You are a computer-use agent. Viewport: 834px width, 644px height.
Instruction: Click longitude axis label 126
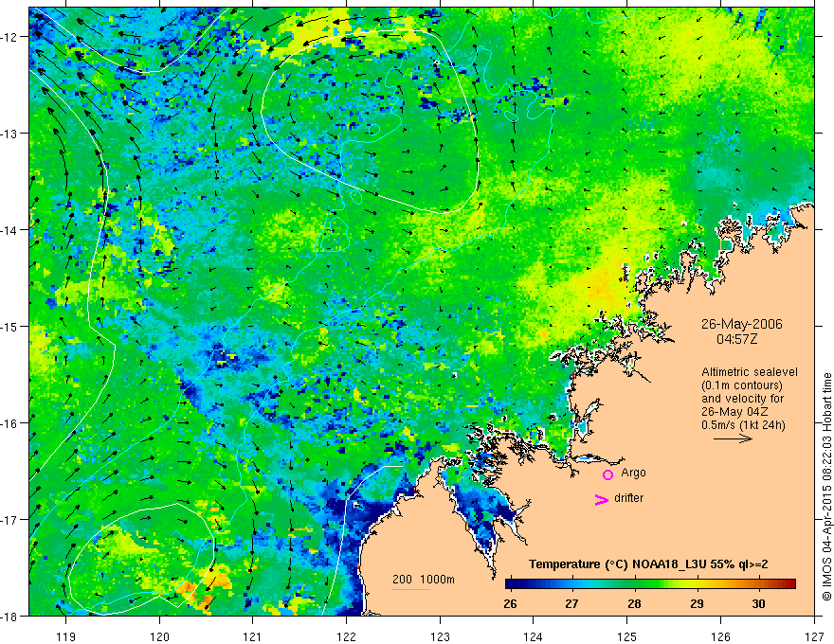pos(720,636)
